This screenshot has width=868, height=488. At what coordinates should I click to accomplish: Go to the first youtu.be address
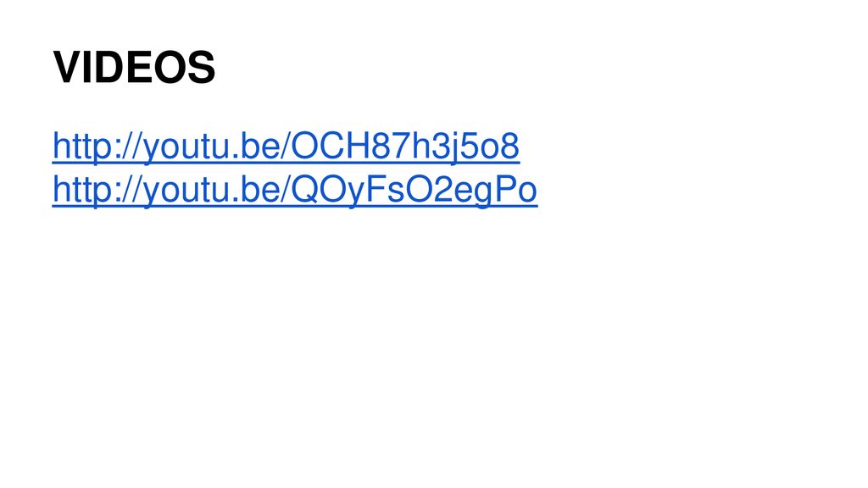[286, 147]
